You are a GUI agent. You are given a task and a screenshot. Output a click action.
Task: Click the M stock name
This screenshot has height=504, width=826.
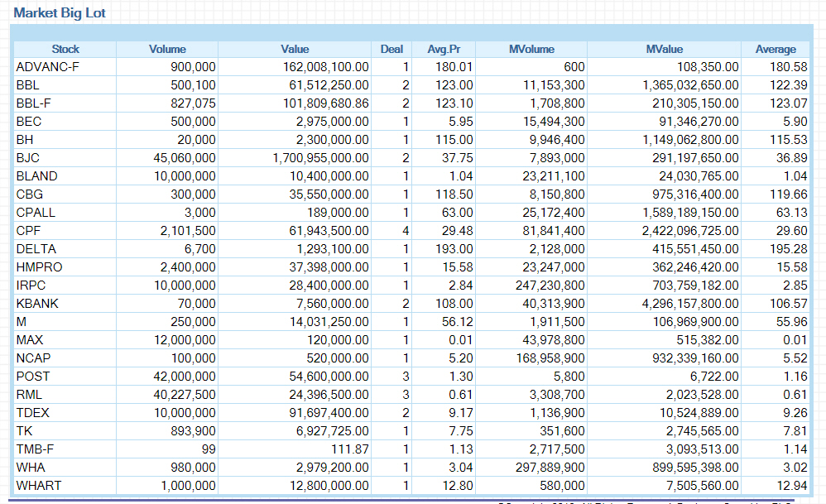pyautogui.click(x=21, y=322)
